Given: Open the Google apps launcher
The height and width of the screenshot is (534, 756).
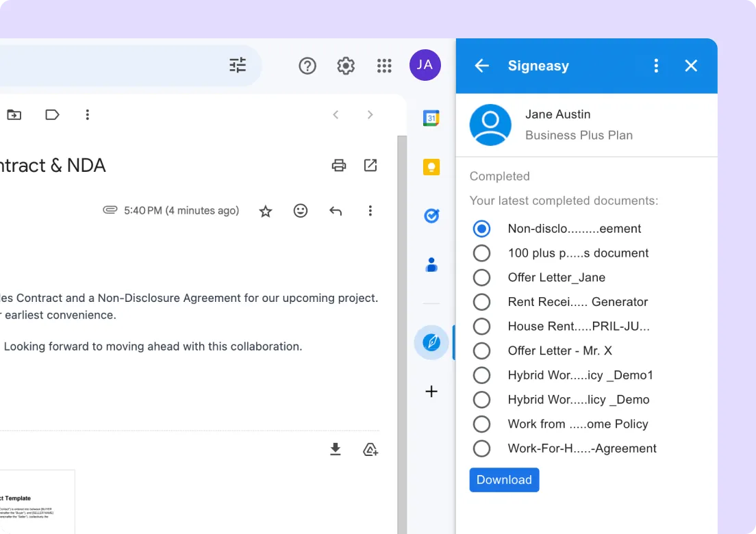Looking at the screenshot, I should click(x=384, y=65).
